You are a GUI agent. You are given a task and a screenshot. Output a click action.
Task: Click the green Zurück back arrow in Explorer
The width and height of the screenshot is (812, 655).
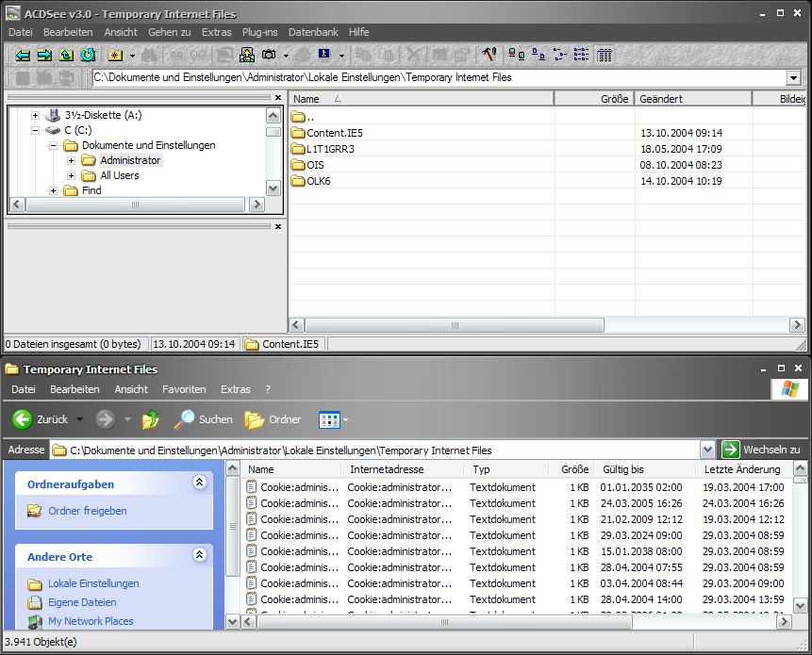coord(23,419)
